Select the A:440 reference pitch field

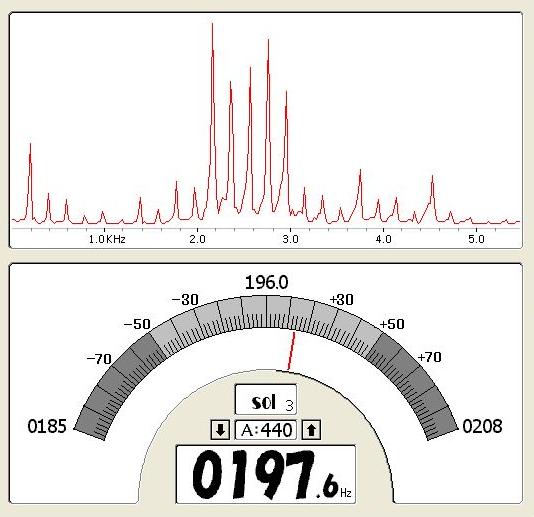coord(266,430)
